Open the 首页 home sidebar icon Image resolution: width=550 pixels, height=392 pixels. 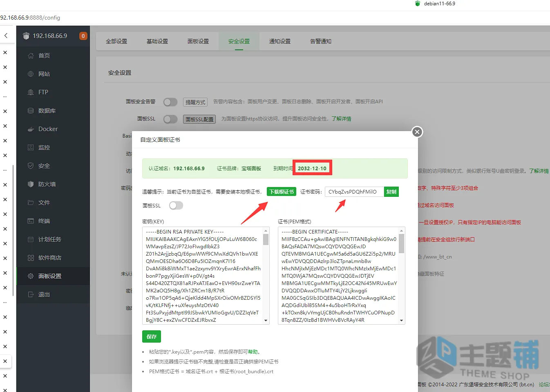click(31, 56)
